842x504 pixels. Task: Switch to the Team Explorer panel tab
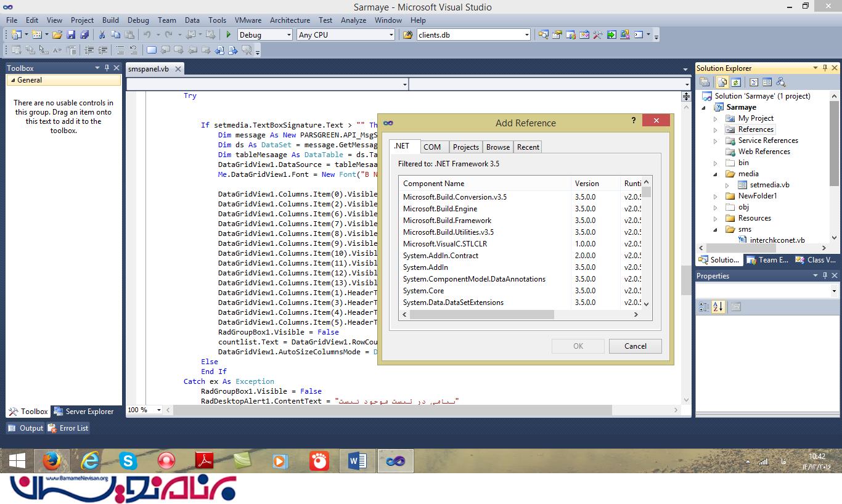(768, 260)
